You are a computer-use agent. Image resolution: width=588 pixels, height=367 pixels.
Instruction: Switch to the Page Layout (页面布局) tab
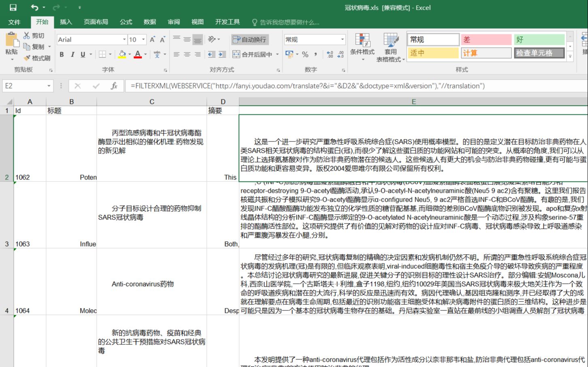tap(96, 22)
